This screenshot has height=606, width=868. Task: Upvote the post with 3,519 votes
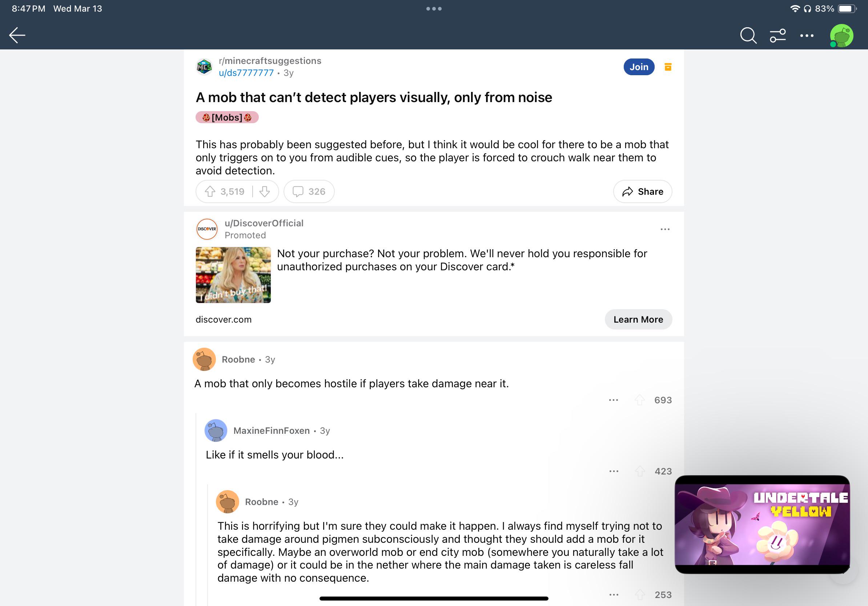pos(210,191)
